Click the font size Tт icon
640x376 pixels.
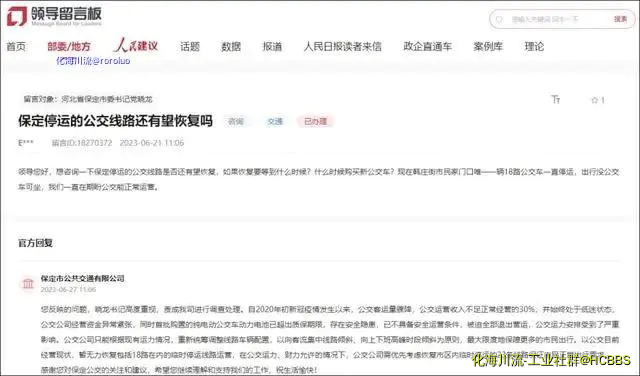click(x=556, y=99)
